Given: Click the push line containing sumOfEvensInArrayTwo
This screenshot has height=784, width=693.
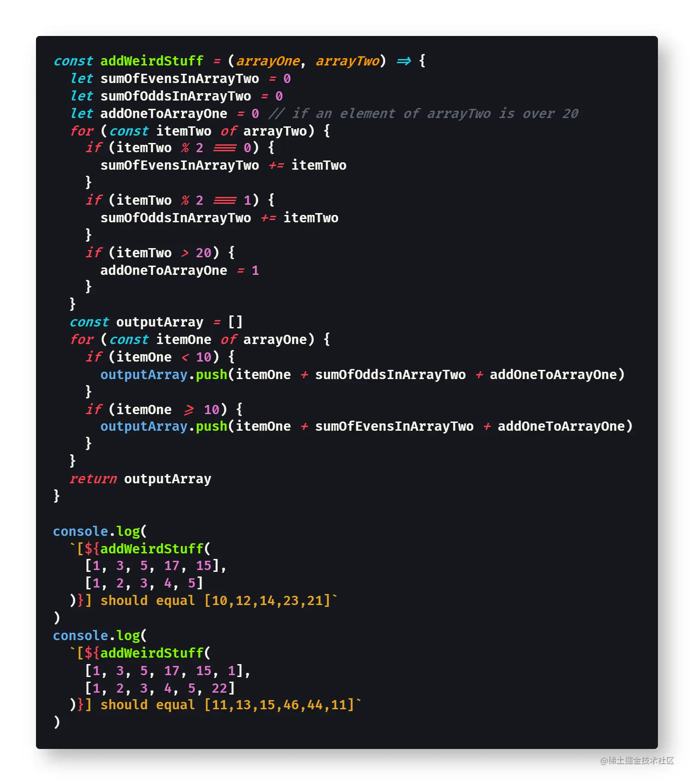Looking at the screenshot, I should [x=366, y=426].
